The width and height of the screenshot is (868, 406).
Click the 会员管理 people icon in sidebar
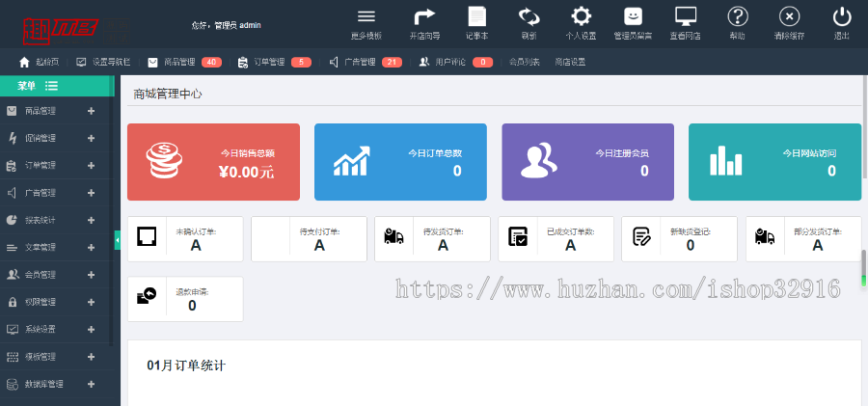[x=13, y=274]
